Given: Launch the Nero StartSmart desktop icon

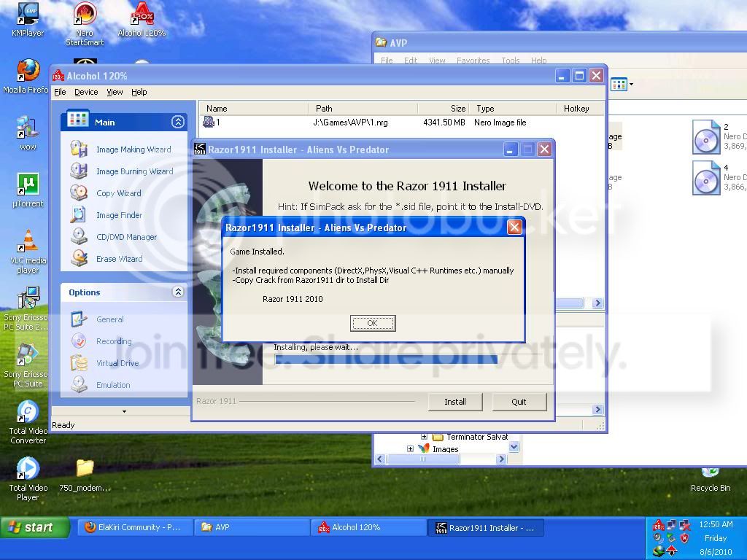Looking at the screenshot, I should [85, 24].
